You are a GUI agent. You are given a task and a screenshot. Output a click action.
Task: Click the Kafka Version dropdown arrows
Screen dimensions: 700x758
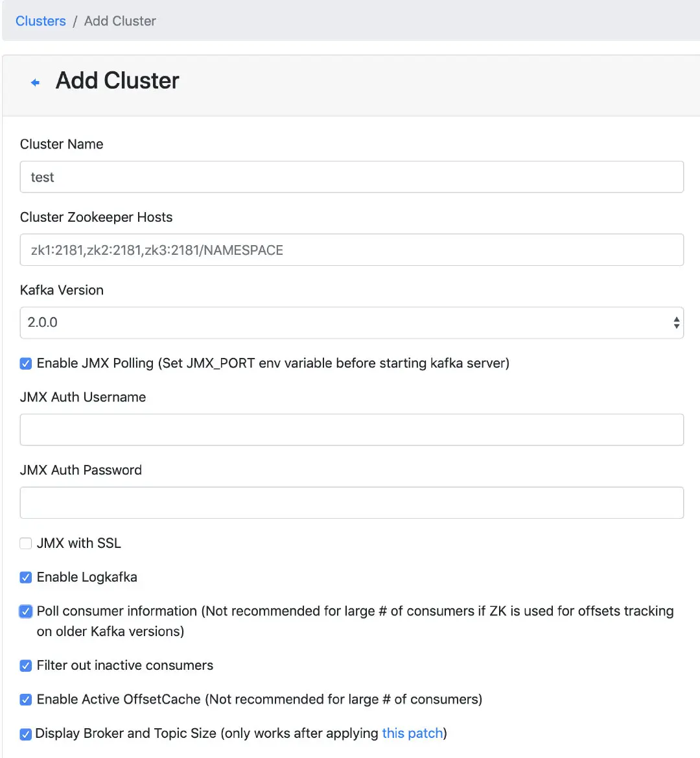click(677, 322)
